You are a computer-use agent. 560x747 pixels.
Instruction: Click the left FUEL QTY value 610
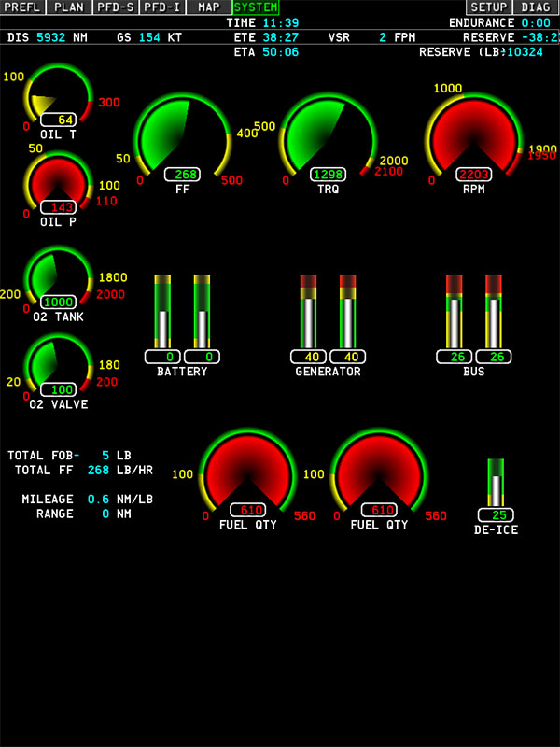coord(247,510)
